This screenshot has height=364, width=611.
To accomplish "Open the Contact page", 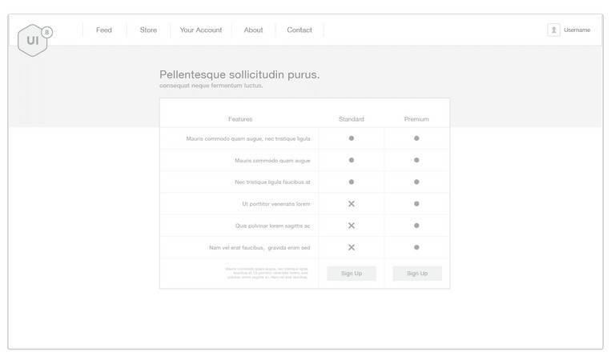I will point(299,30).
